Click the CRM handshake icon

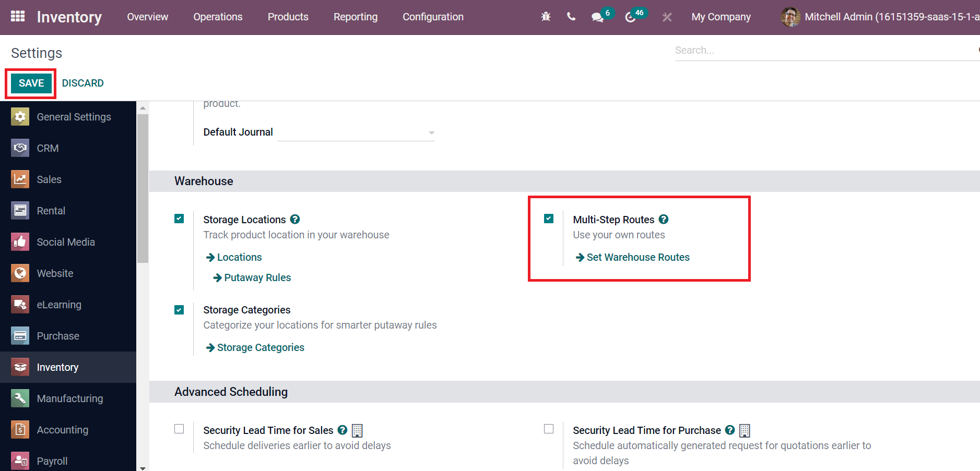click(20, 148)
